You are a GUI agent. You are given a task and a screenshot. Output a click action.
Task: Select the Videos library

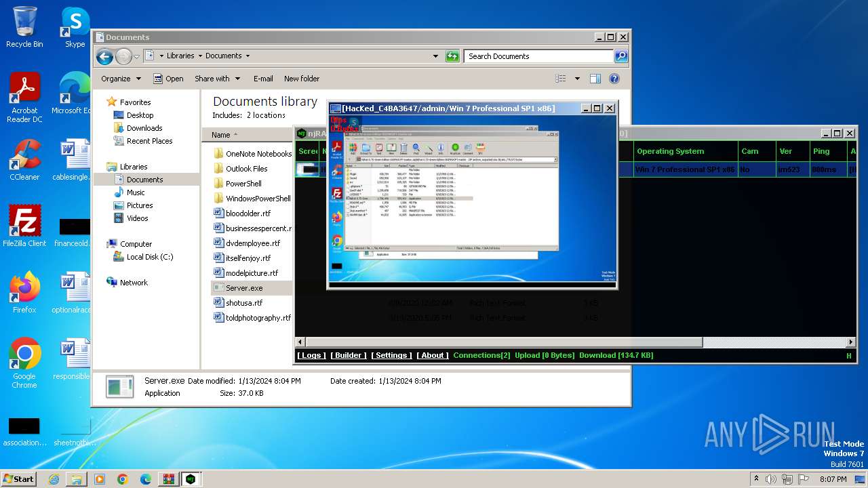tap(137, 218)
